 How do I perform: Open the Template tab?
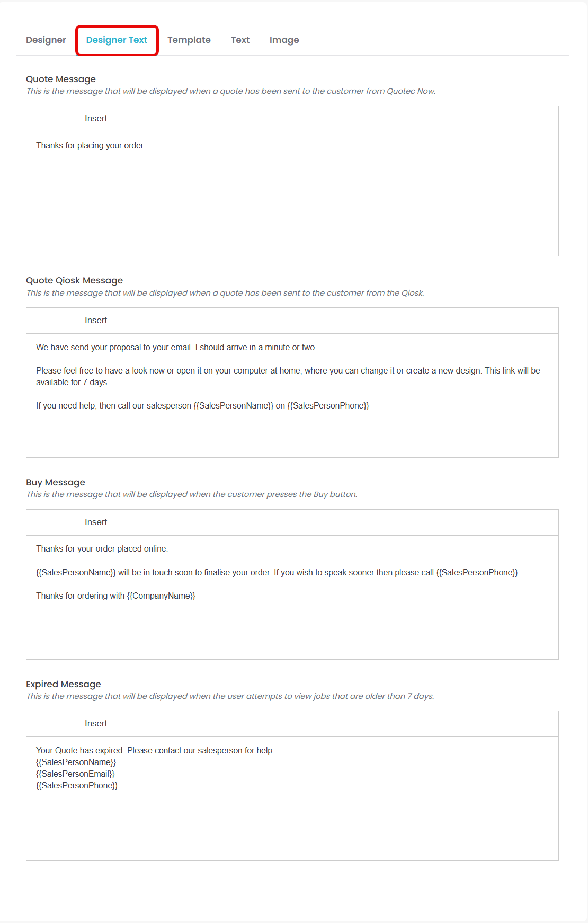[x=189, y=40]
